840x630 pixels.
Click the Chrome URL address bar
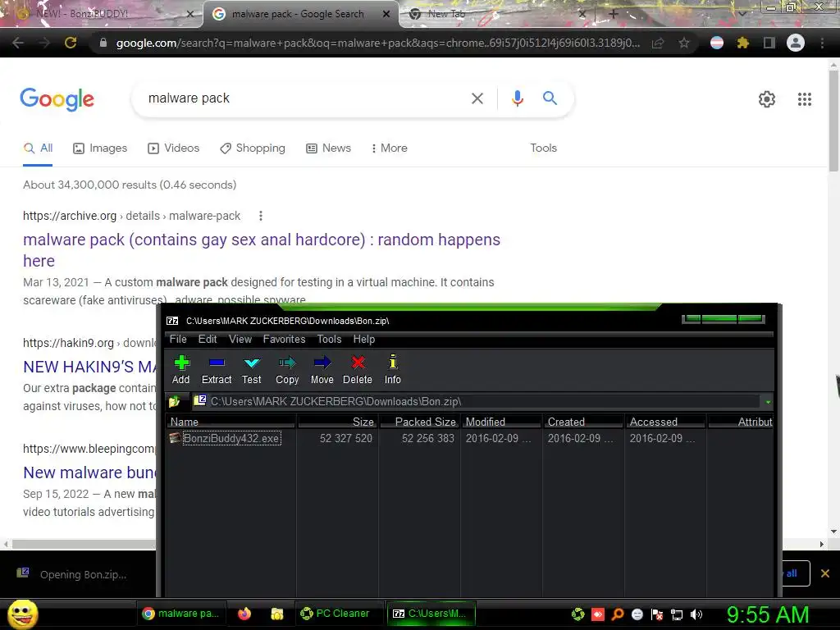click(377, 43)
